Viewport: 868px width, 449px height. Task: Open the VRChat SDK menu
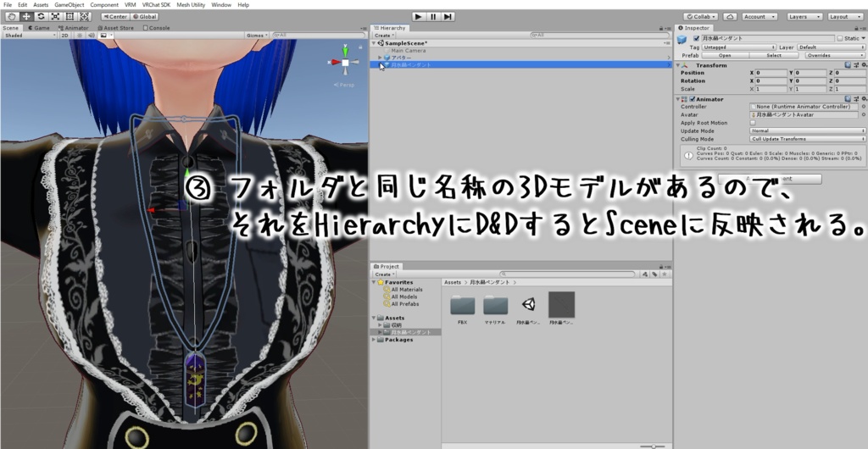click(156, 5)
